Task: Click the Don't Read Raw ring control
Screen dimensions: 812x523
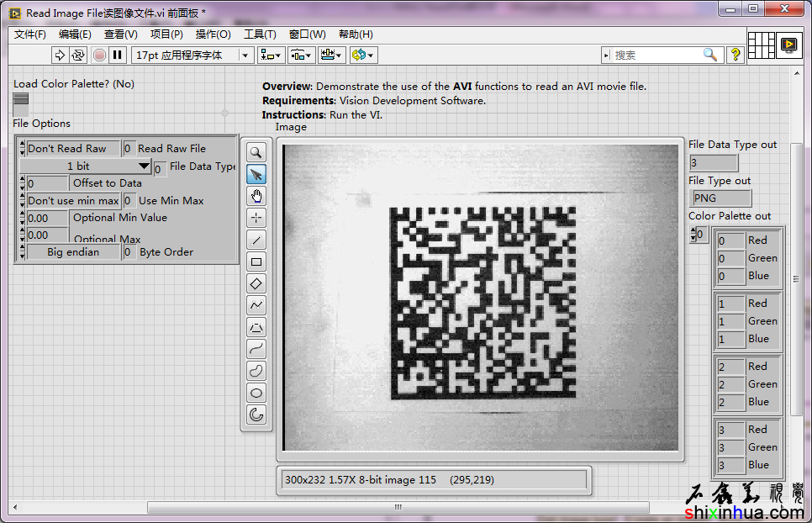Action: click(73, 149)
